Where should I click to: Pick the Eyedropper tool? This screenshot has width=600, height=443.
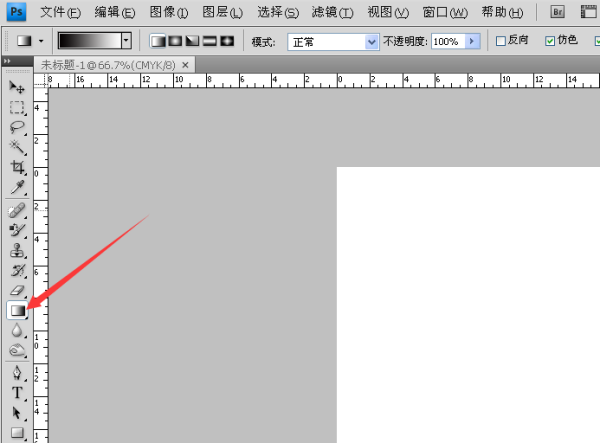(x=17, y=187)
